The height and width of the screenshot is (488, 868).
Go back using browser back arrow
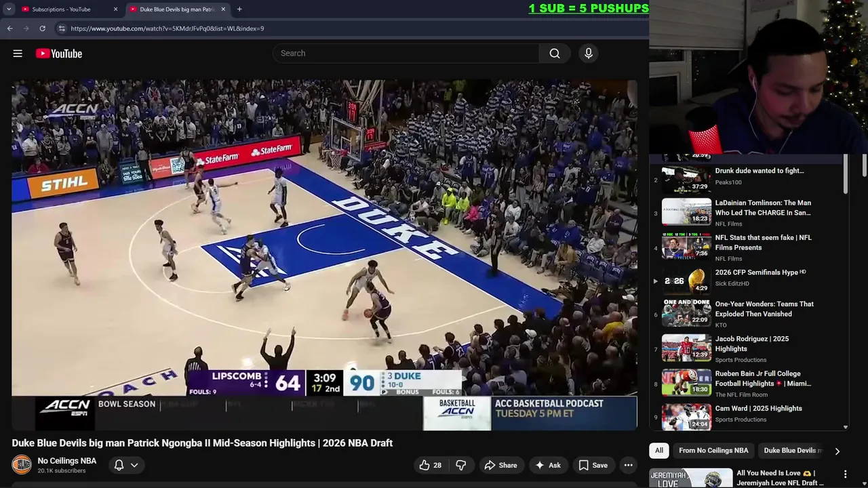point(10,28)
